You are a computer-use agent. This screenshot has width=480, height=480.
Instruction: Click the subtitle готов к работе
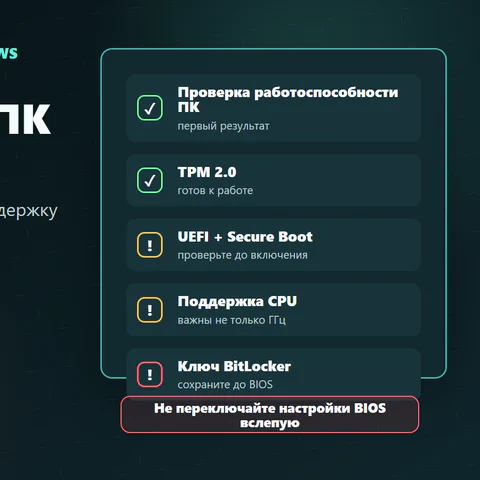coord(215,190)
